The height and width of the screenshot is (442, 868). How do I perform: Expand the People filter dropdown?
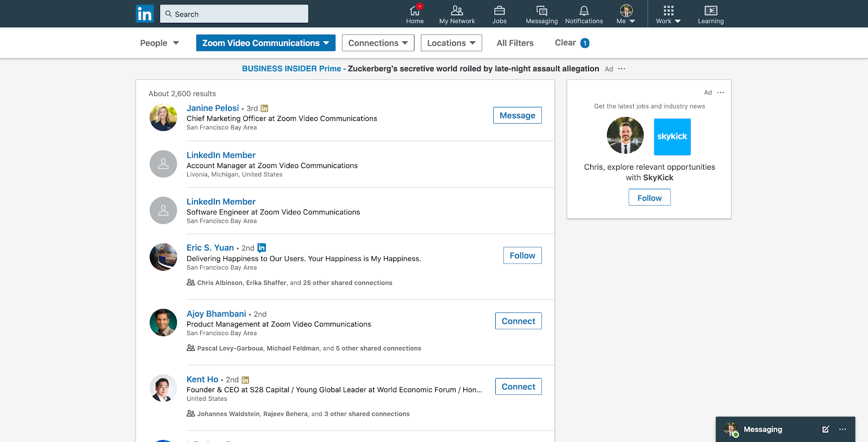[x=159, y=43]
